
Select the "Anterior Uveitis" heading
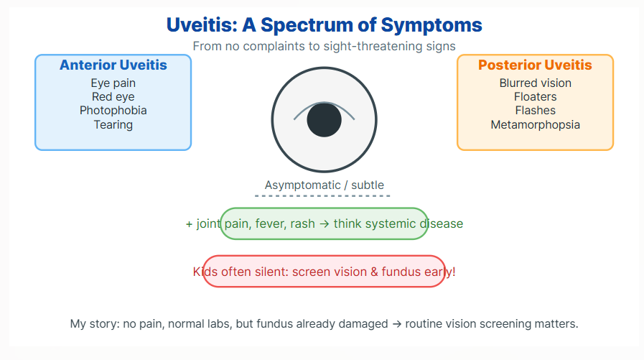click(113, 65)
